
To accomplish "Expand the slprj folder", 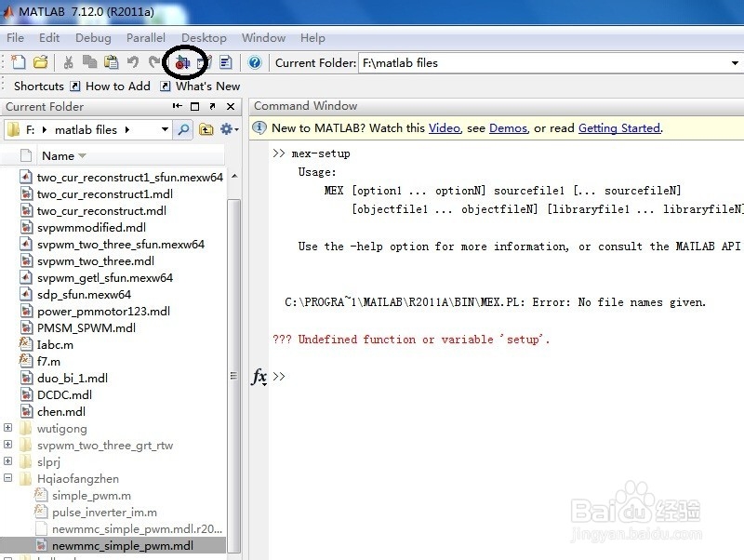I will pyautogui.click(x=7, y=460).
